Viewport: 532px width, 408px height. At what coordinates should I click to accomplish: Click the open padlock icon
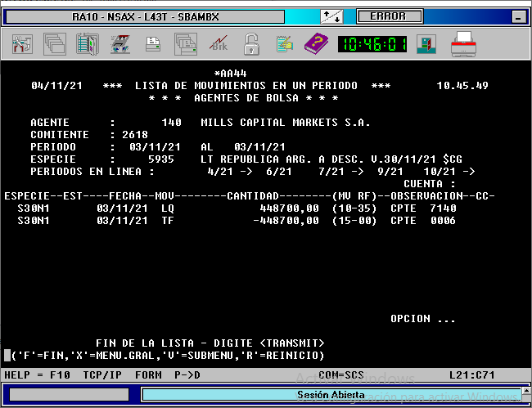coord(251,44)
